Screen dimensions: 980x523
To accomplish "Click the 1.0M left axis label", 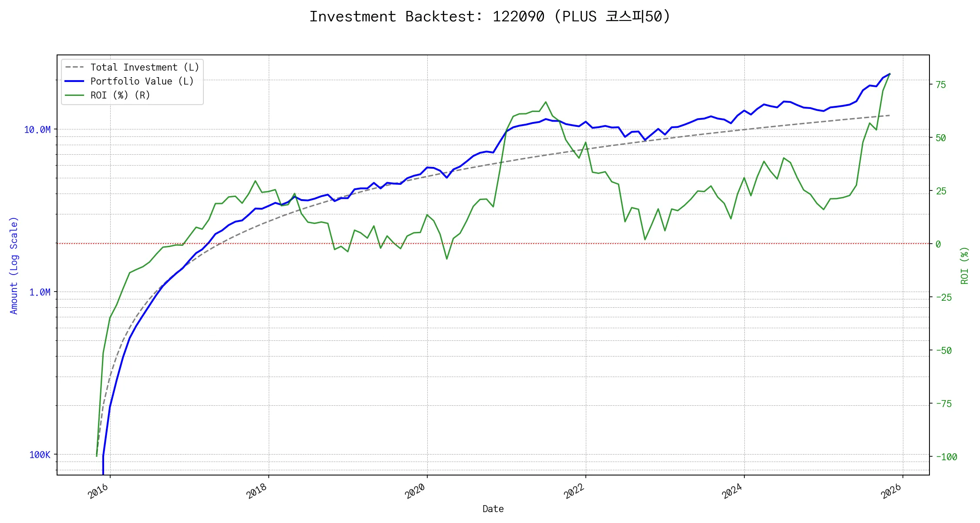I will coord(40,292).
